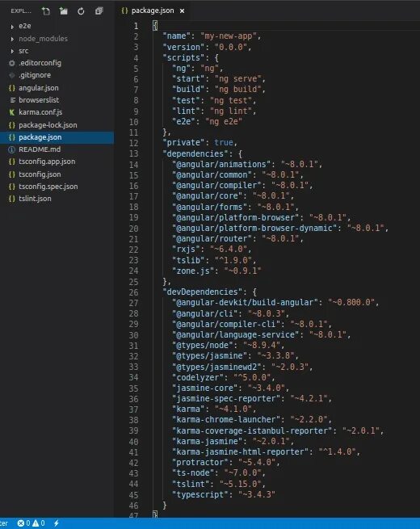The height and width of the screenshot is (529, 420).
Task: Click the "ng e2e" string value
Action: coord(224,121)
